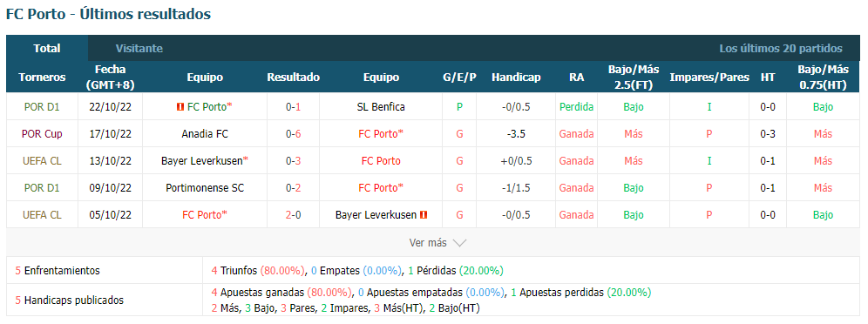Click the Portimonense SC team name

point(205,188)
